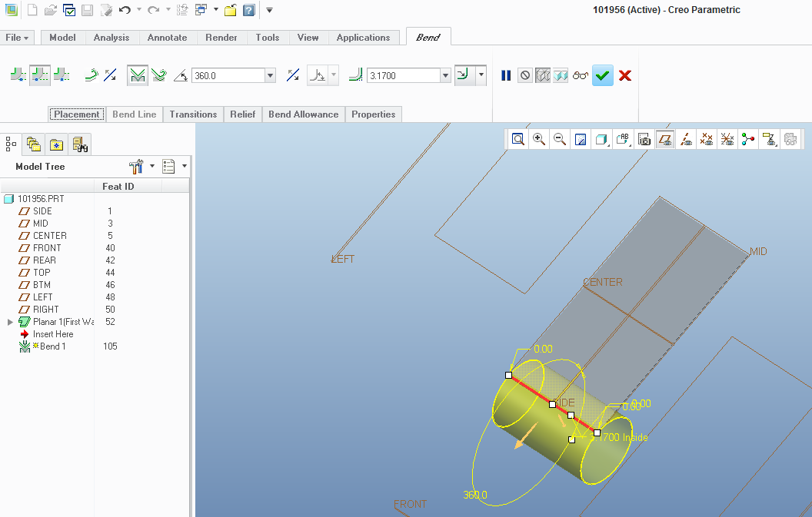Toggle coordinate system display

pos(727,139)
